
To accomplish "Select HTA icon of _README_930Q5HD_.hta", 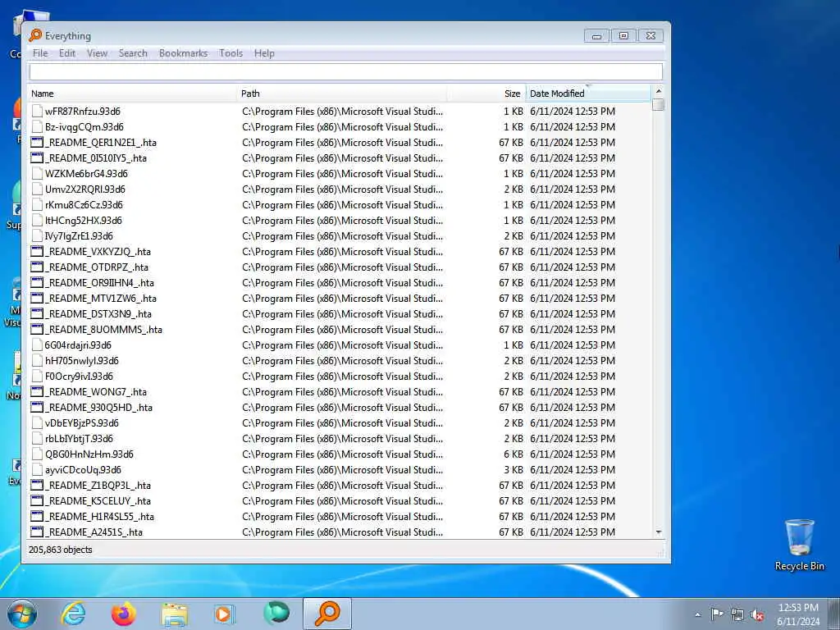I will (37, 407).
